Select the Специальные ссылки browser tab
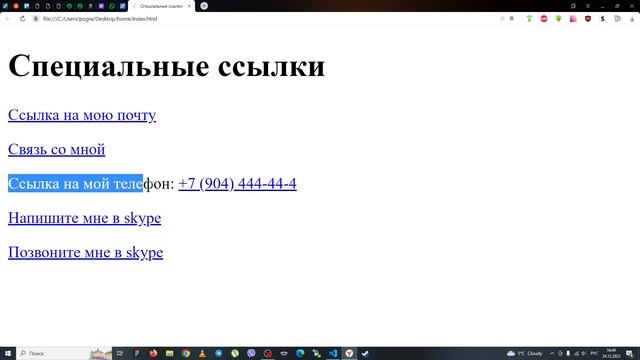This screenshot has width=640, height=360. tap(161, 6)
